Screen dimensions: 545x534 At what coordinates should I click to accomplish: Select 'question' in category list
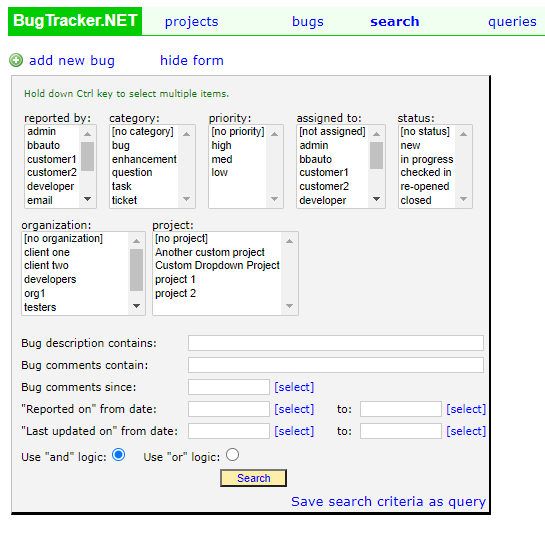pyautogui.click(x=144, y=172)
